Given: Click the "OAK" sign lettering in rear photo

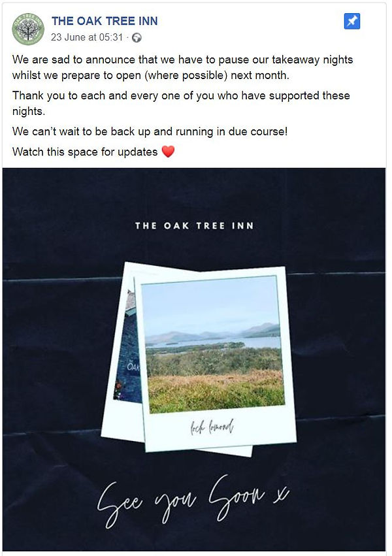Looking at the screenshot, I should click(133, 367).
